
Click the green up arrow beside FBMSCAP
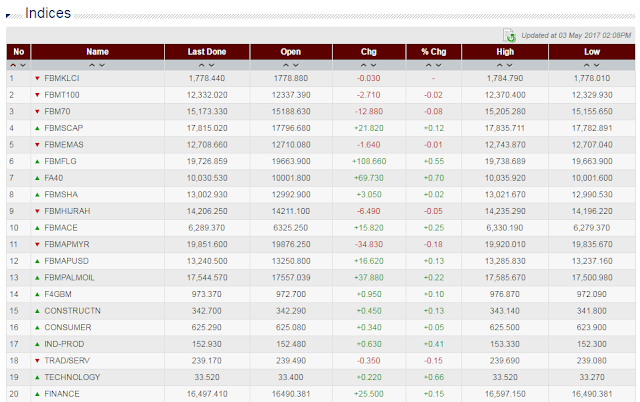37,128
